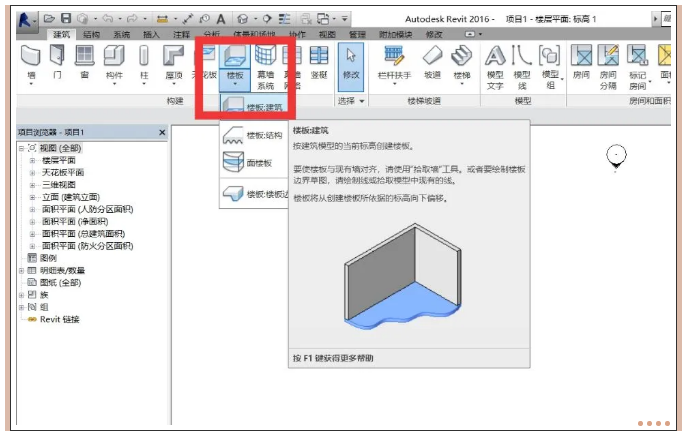Click the ribbon minimize toggle button
Screen dimensions: 690x436
(470, 34)
